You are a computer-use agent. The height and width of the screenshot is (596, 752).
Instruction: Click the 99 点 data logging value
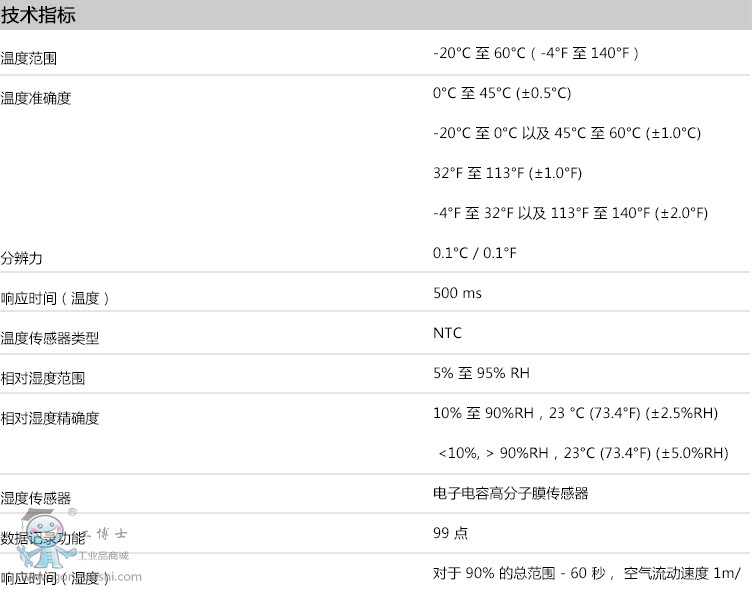click(x=450, y=533)
